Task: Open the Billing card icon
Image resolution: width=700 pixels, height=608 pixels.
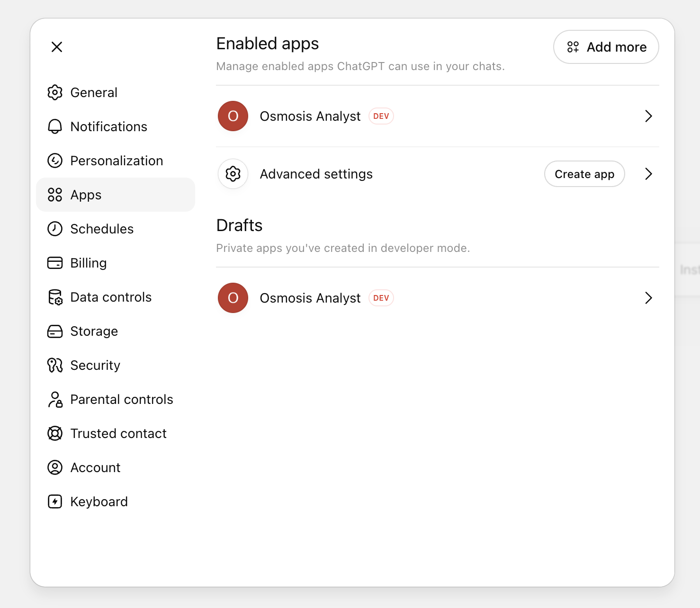Action: click(55, 263)
